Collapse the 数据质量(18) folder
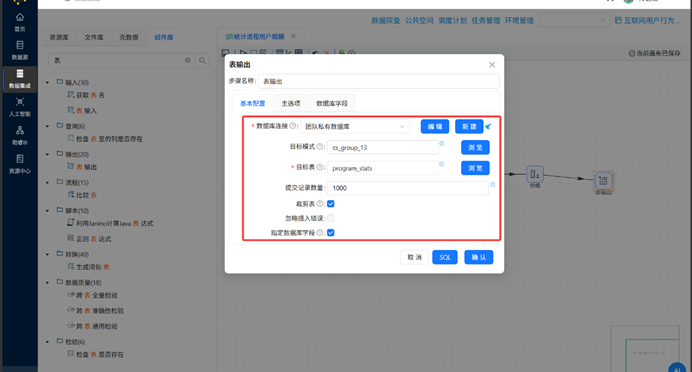Viewport: 692px width, 372px height. (x=48, y=282)
